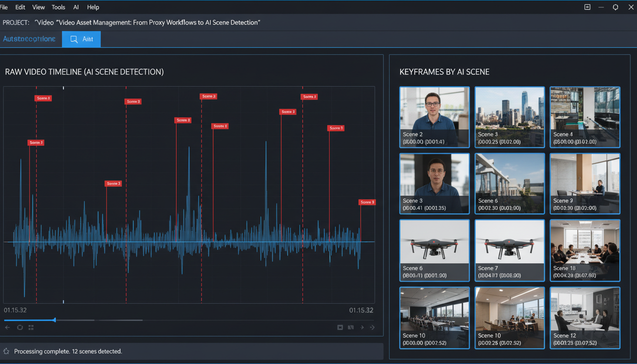This screenshot has height=364, width=637.
Task: Click the rightmost red scene marker flag
Action: pos(367,202)
